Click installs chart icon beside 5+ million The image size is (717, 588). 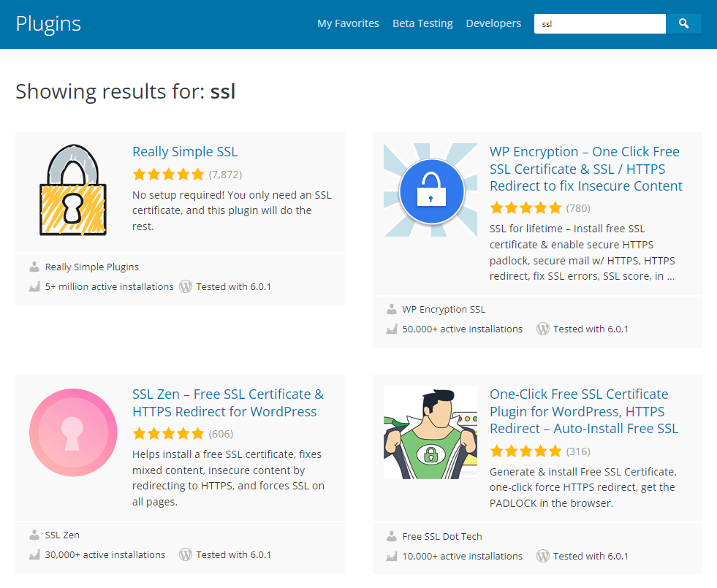34,287
